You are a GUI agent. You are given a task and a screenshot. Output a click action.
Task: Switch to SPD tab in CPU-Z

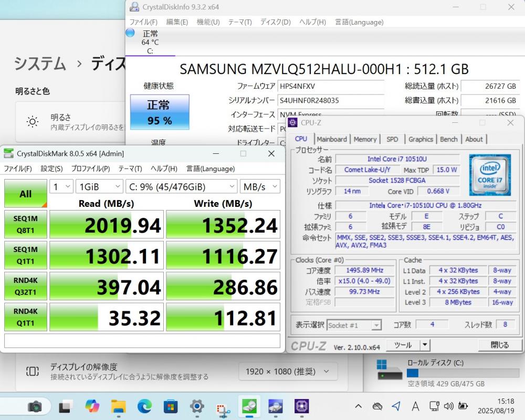[392, 139]
